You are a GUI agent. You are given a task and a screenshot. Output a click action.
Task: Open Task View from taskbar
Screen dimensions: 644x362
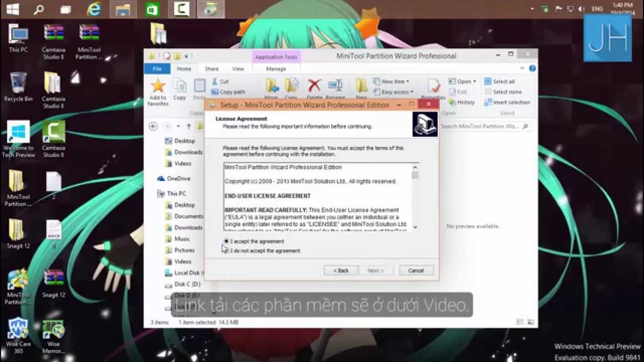pos(65,9)
